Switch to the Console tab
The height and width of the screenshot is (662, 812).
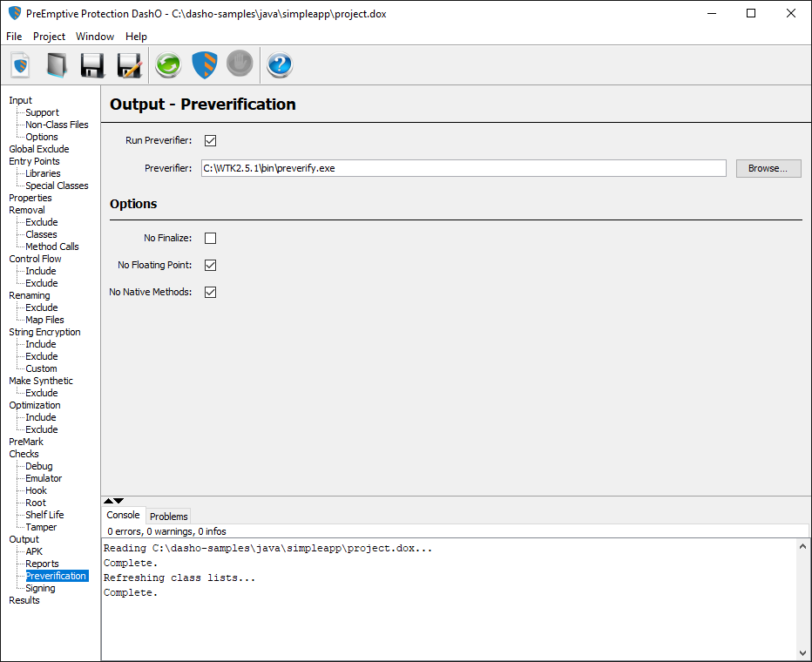click(123, 515)
